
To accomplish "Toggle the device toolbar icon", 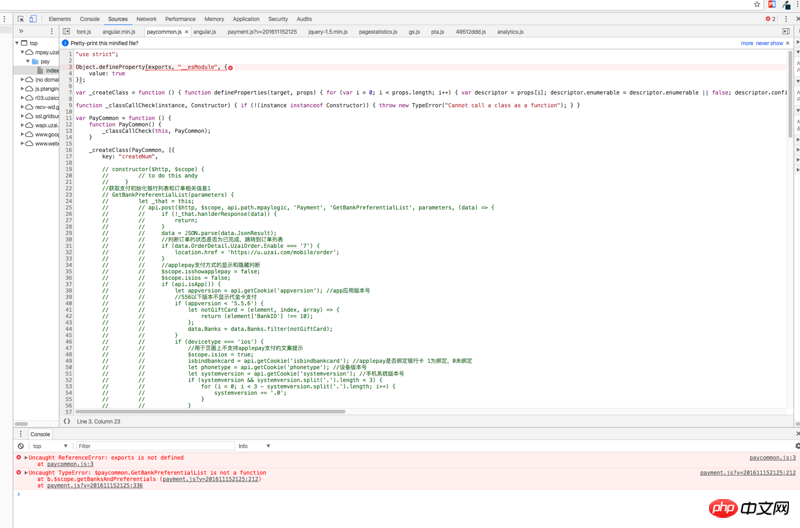I will click(33, 19).
